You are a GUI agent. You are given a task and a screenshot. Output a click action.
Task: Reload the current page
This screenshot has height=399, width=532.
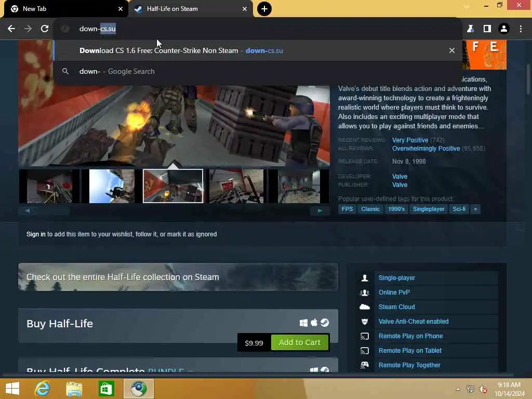click(45, 29)
